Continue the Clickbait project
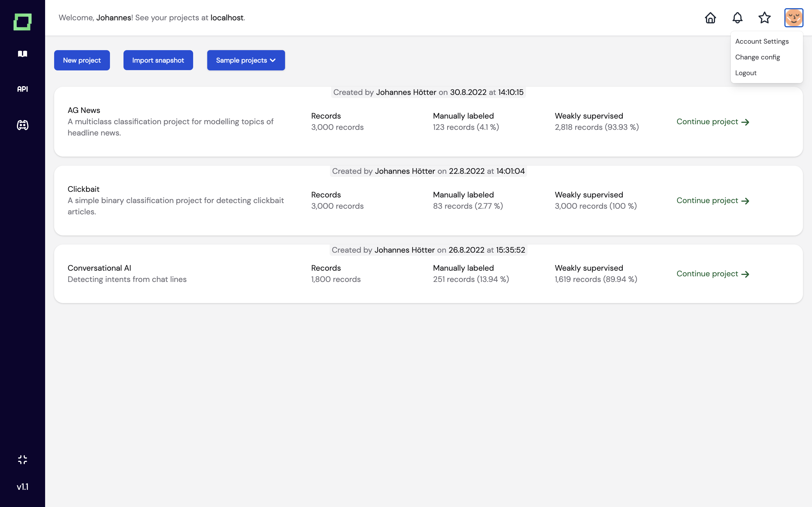This screenshot has height=507, width=812. pos(713,201)
